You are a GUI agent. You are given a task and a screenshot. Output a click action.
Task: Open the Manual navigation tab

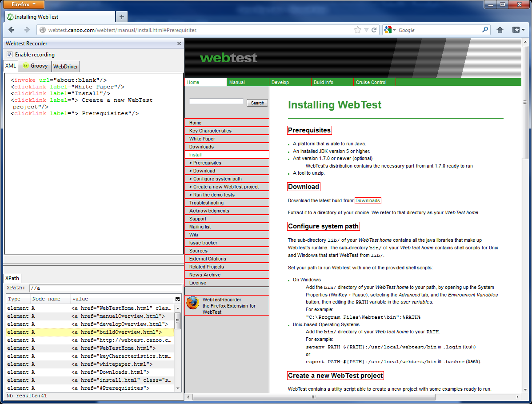pos(248,82)
